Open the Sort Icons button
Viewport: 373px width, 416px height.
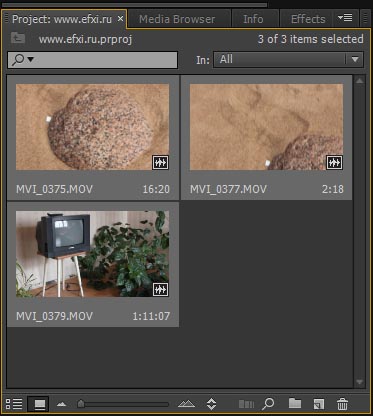[x=211, y=404]
